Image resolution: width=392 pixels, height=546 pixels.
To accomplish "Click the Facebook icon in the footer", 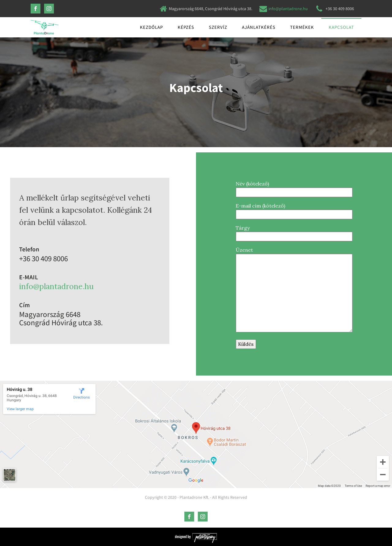I will (x=189, y=517).
